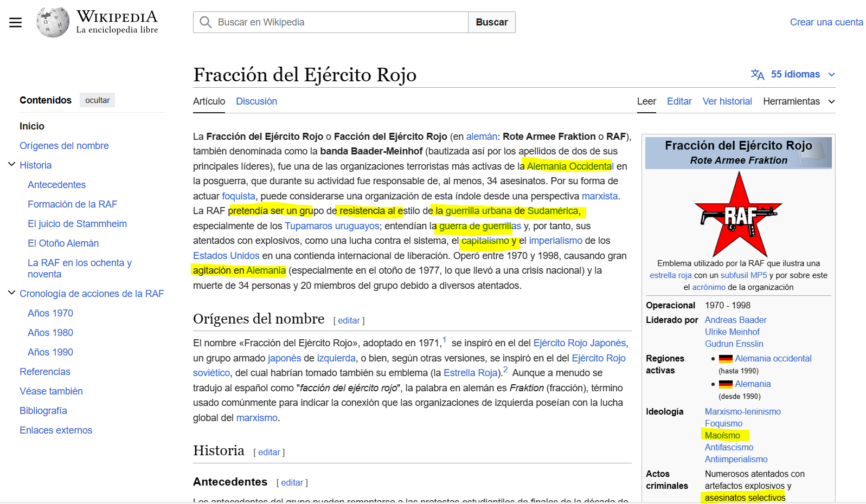Open Gudrun Ensslin in infobox
This screenshot has width=866, height=504.
tap(734, 344)
